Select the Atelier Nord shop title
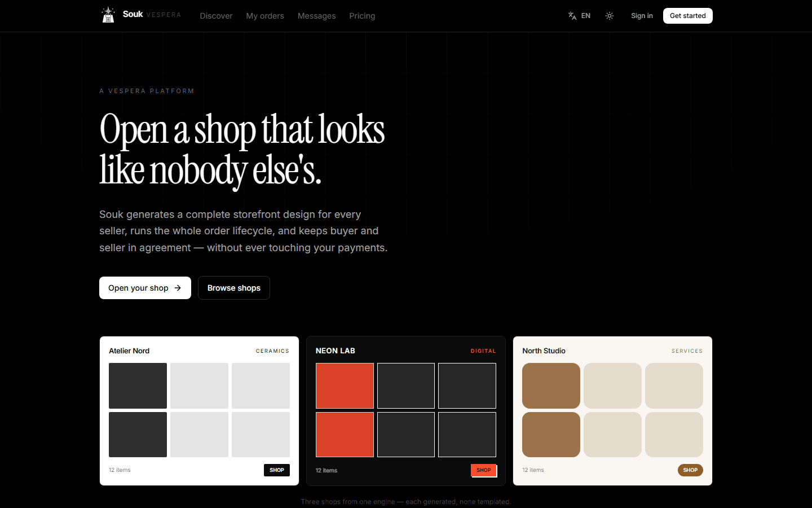 [x=129, y=351]
